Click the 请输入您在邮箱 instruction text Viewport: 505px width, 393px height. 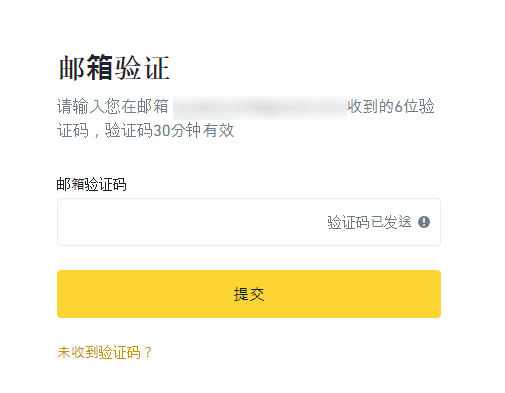click(x=112, y=107)
